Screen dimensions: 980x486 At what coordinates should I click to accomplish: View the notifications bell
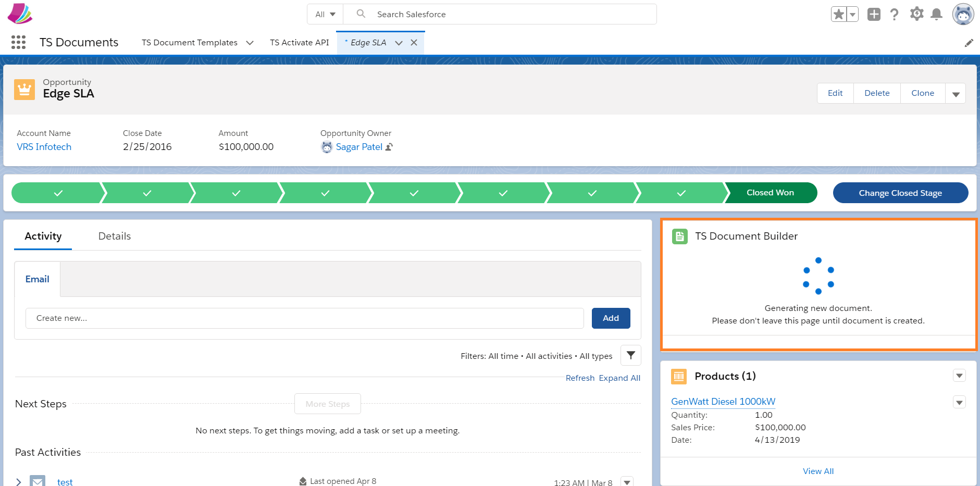click(x=936, y=15)
